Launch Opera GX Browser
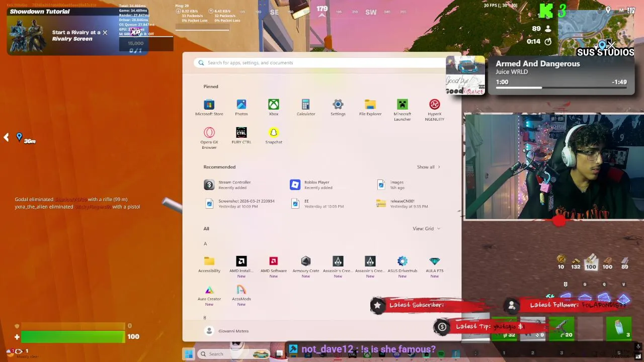 (x=209, y=138)
